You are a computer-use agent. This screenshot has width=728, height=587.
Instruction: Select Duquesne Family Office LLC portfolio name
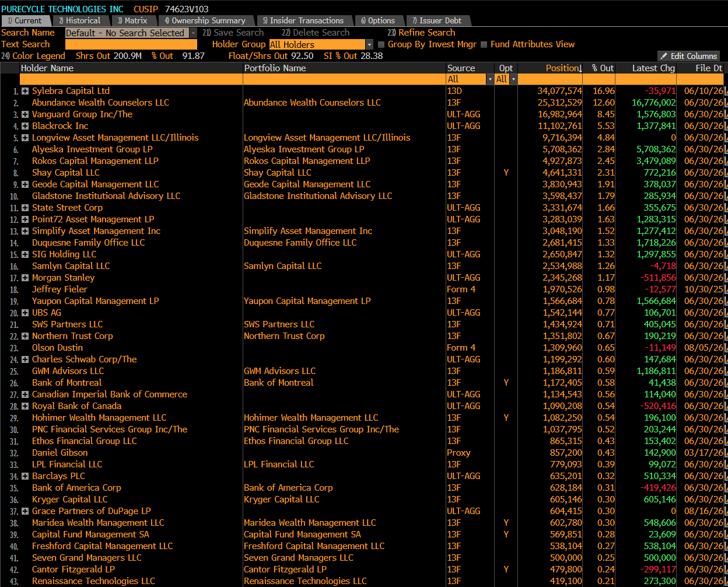coord(300,243)
